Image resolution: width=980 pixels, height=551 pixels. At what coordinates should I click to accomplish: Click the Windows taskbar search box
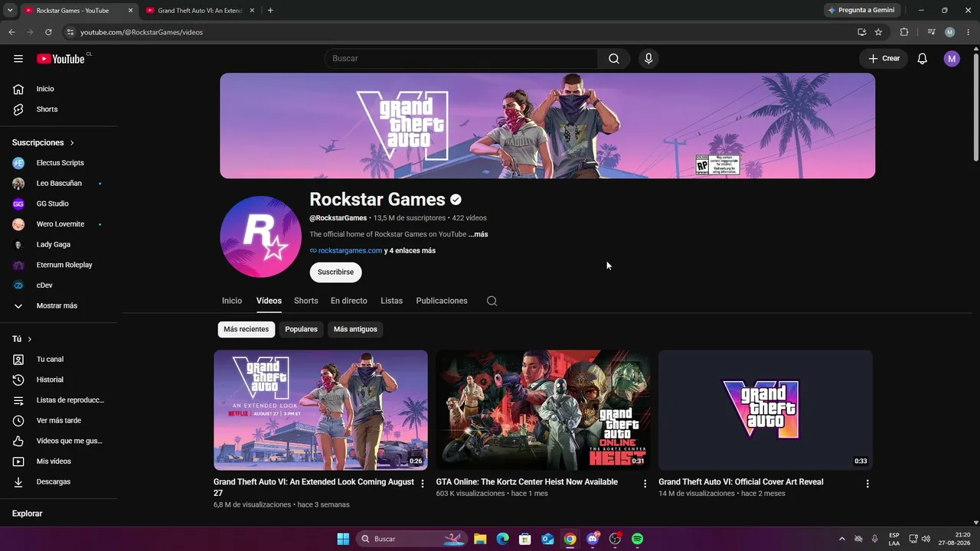[412, 539]
